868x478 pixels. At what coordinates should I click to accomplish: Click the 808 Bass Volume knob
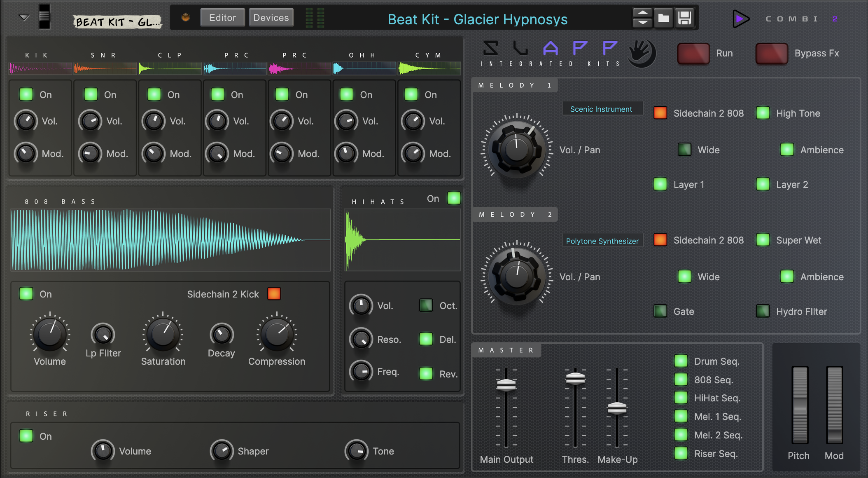[x=50, y=334]
